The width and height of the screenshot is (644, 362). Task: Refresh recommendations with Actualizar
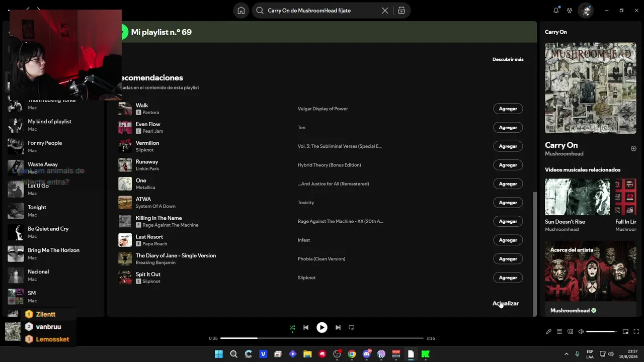tap(505, 303)
